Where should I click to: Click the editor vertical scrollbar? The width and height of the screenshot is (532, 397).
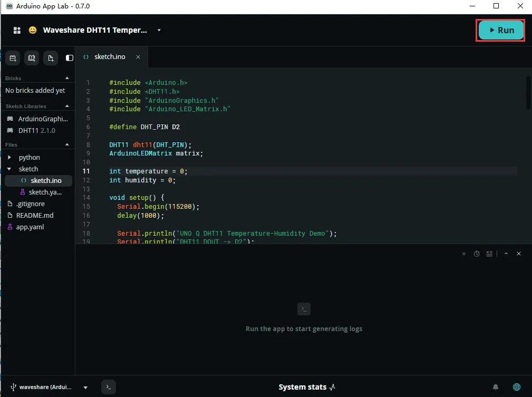[528, 93]
